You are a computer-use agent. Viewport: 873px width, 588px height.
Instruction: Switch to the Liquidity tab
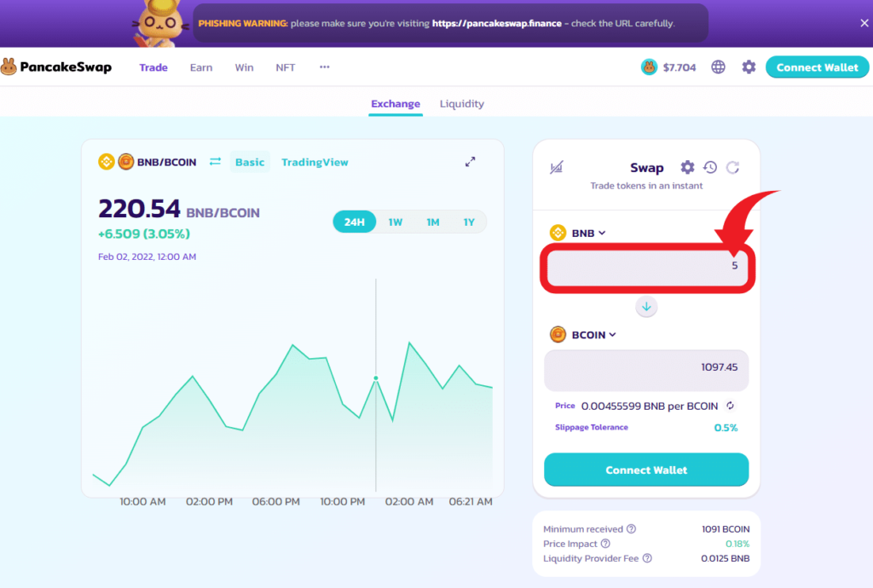[x=461, y=103]
